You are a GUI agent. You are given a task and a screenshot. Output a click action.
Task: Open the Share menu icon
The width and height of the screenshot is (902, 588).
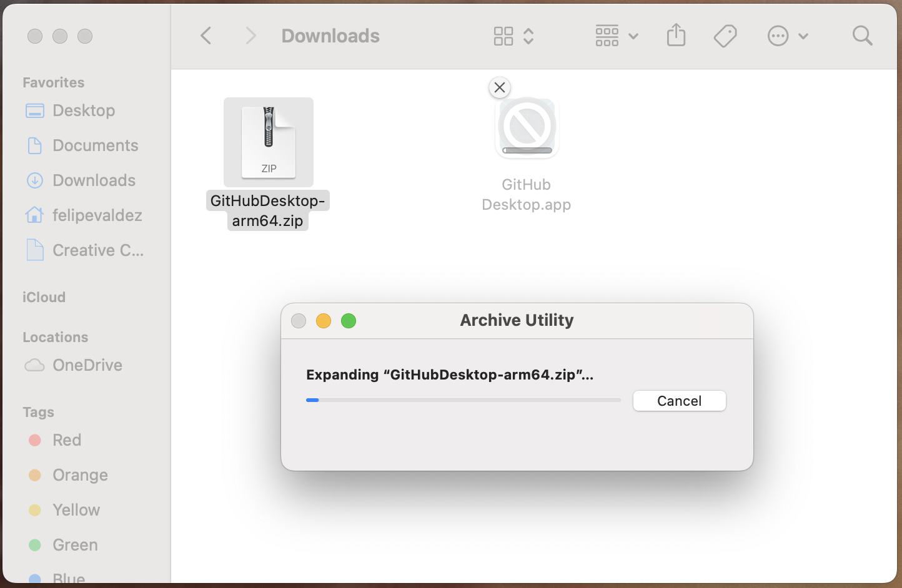tap(676, 36)
